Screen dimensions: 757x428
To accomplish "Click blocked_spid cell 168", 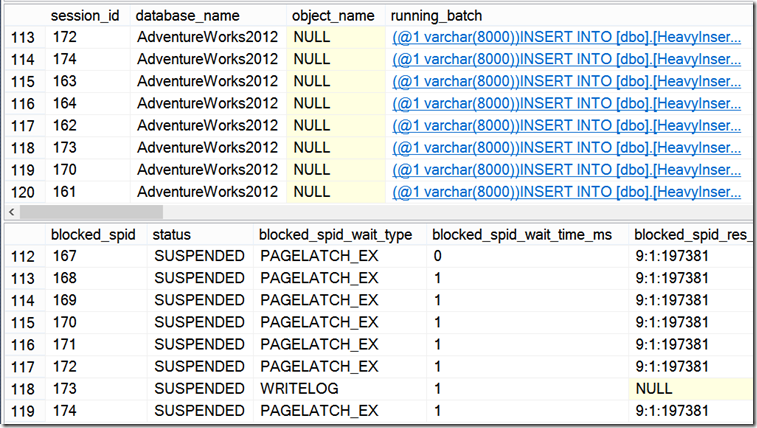I will point(96,278).
